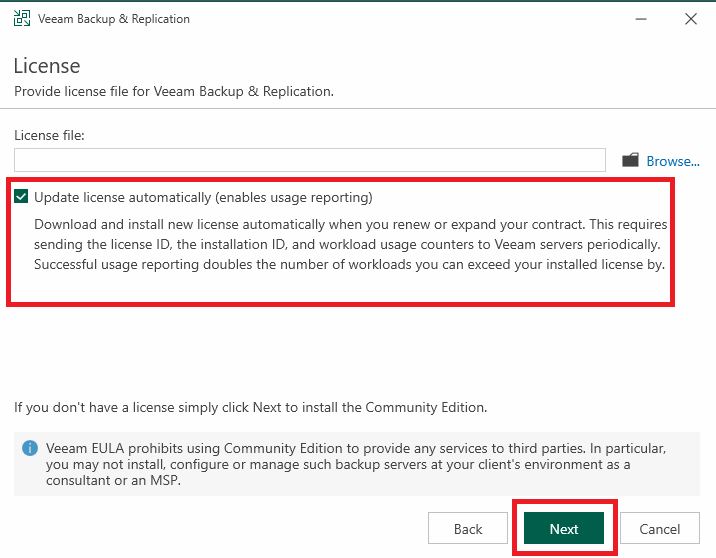This screenshot has width=716, height=558.
Task: Close the Veeam Backup & Replication installer
Action: pyautogui.click(x=691, y=19)
